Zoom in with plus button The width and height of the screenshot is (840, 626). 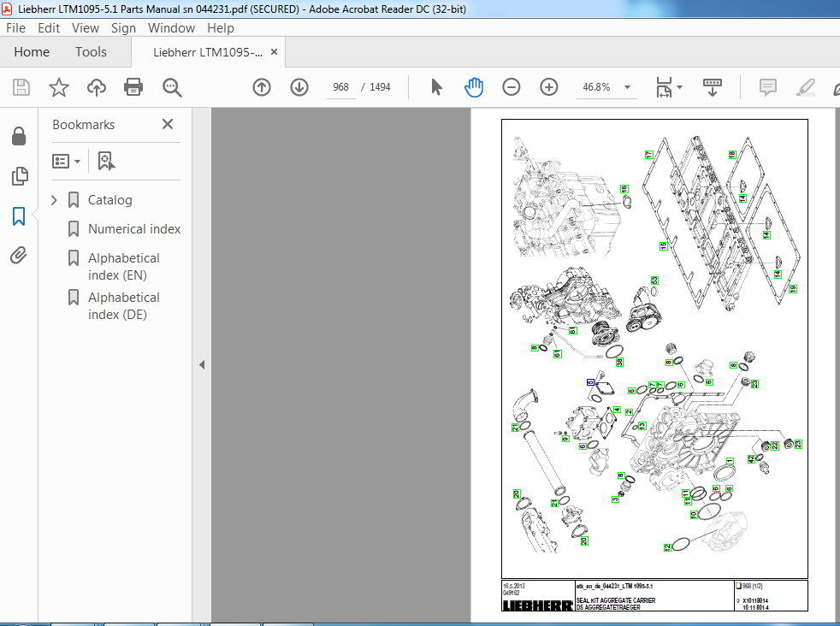548,86
